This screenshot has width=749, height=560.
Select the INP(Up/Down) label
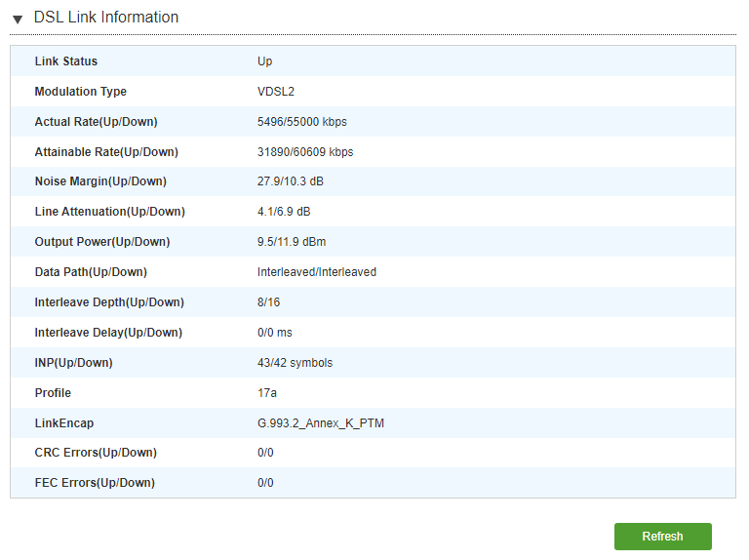coord(73,363)
